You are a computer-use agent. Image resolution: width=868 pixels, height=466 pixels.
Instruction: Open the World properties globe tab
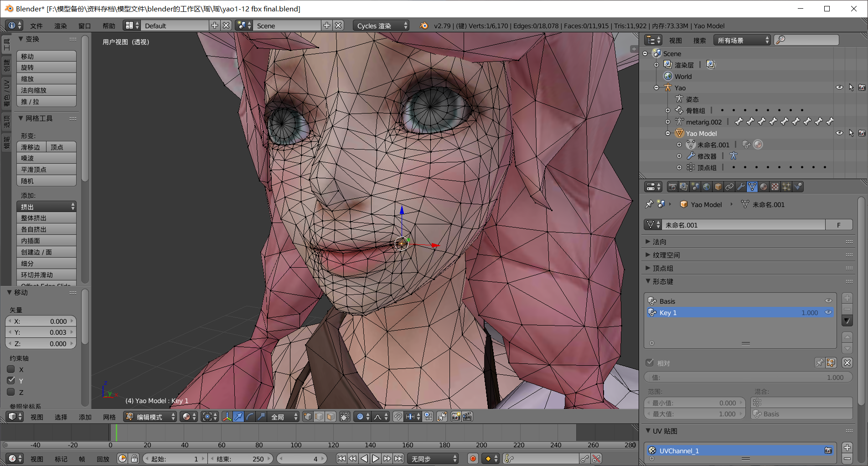tap(707, 187)
